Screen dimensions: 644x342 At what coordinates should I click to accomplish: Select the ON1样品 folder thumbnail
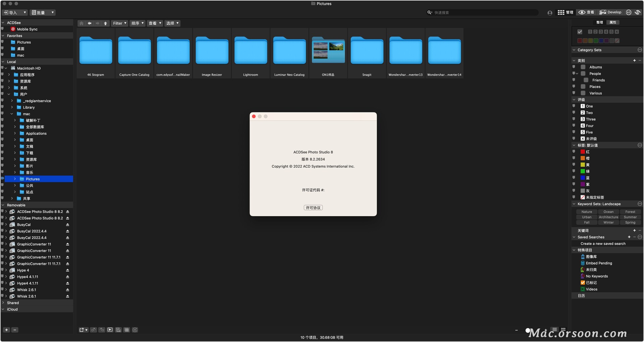328,54
